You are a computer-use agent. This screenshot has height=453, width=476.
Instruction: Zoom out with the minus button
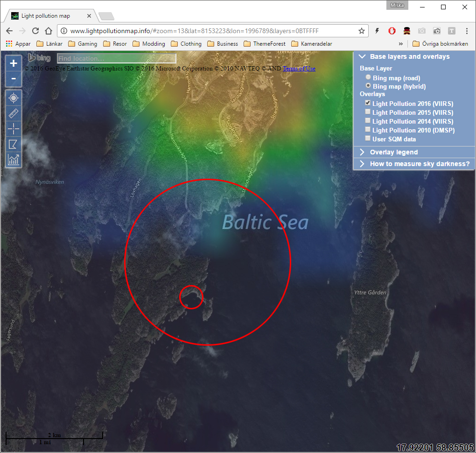click(14, 79)
